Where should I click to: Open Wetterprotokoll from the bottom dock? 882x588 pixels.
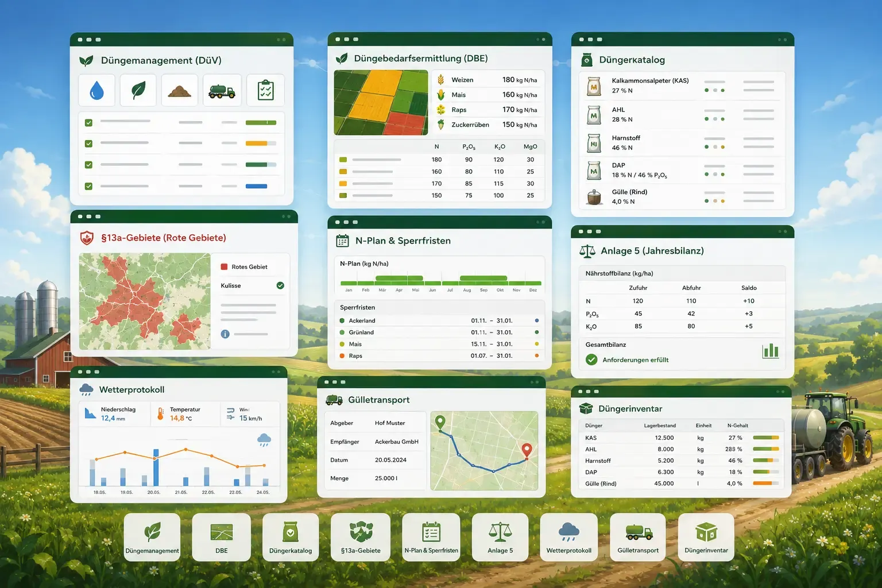569,537
